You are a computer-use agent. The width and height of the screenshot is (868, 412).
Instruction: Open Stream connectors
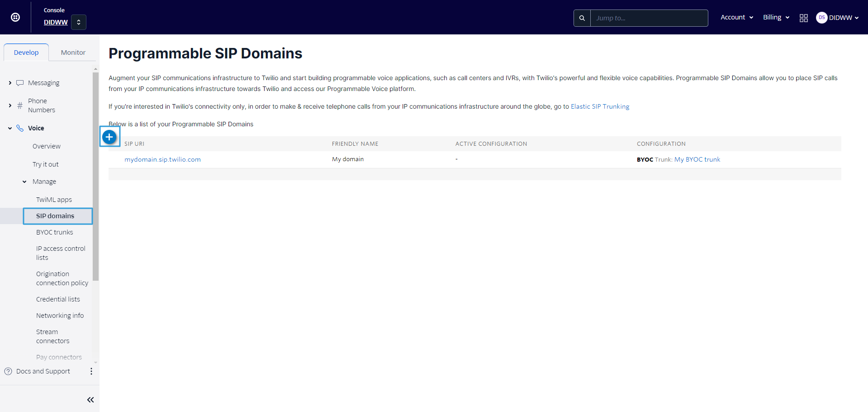pos(52,336)
